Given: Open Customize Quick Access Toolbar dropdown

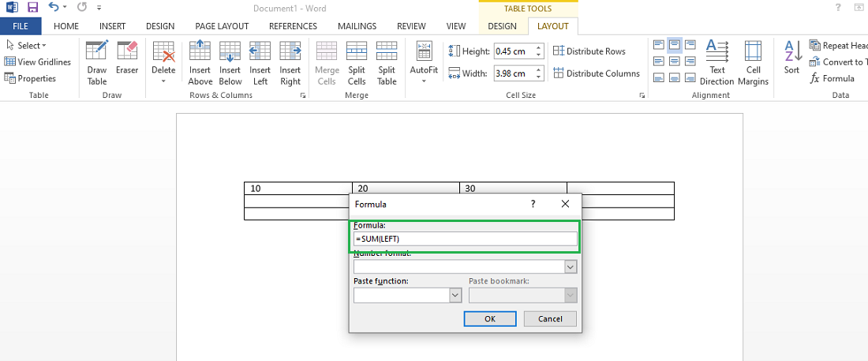Looking at the screenshot, I should click(x=99, y=9).
